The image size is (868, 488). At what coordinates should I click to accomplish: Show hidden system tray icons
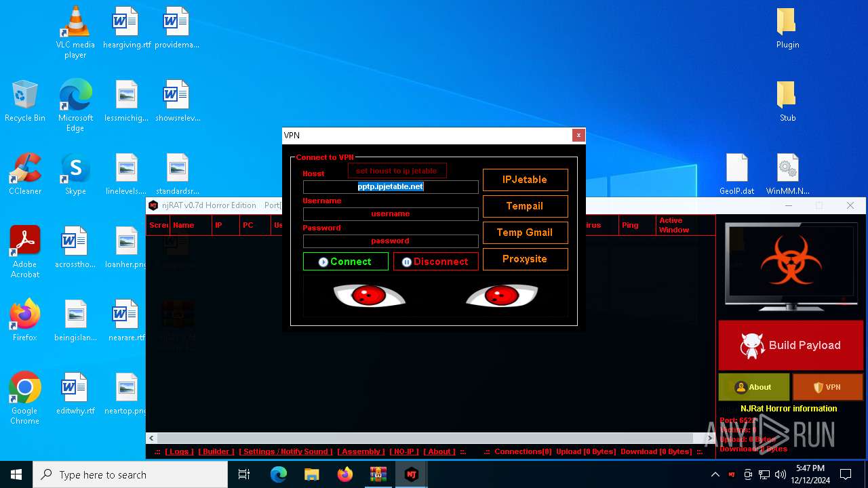coord(715,474)
